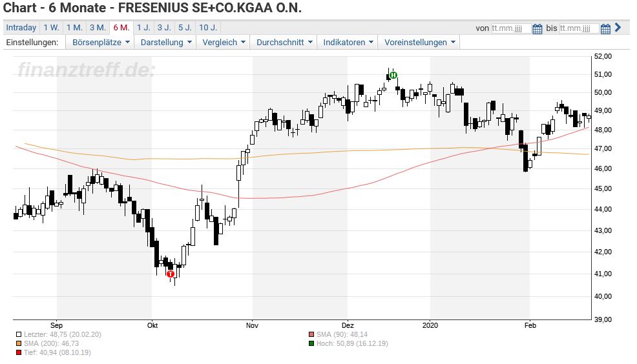Open the Börsenplätze dropdown
The width and height of the screenshot is (637, 364).
(101, 42)
